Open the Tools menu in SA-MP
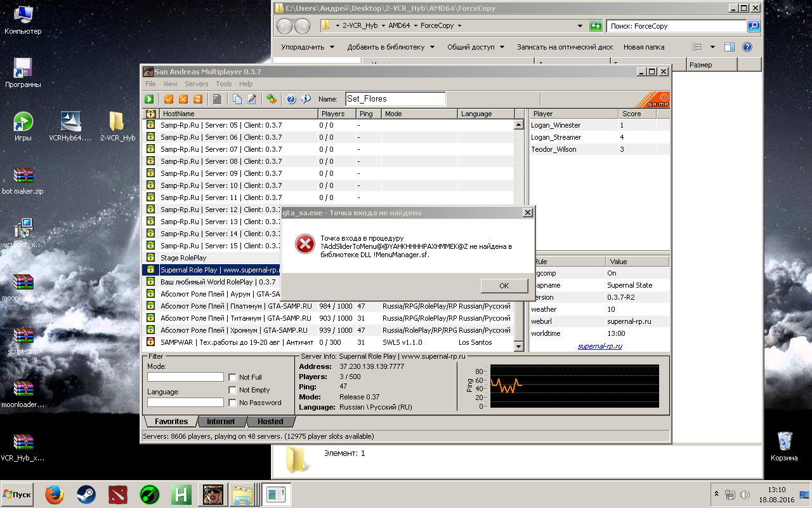Image resolution: width=812 pixels, height=508 pixels. click(x=224, y=84)
